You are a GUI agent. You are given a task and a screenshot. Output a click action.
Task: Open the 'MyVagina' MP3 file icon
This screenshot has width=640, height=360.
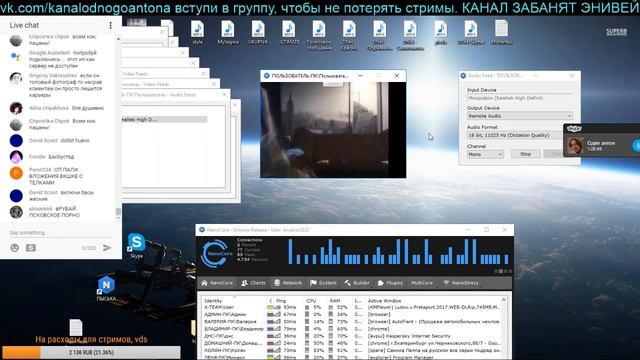coord(228,32)
